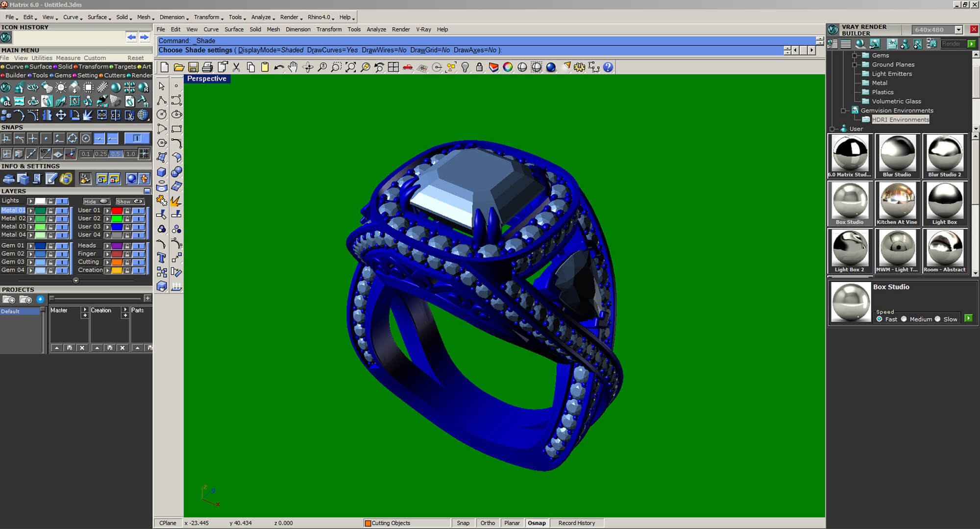Click the Pan hand icon on the toolbar

pyautogui.click(x=293, y=67)
